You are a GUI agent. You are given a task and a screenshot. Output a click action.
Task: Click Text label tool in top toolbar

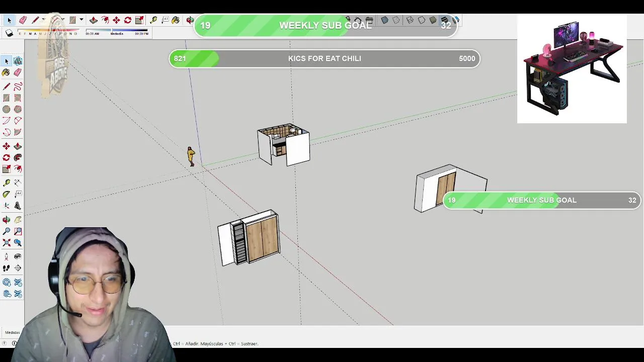[165, 20]
